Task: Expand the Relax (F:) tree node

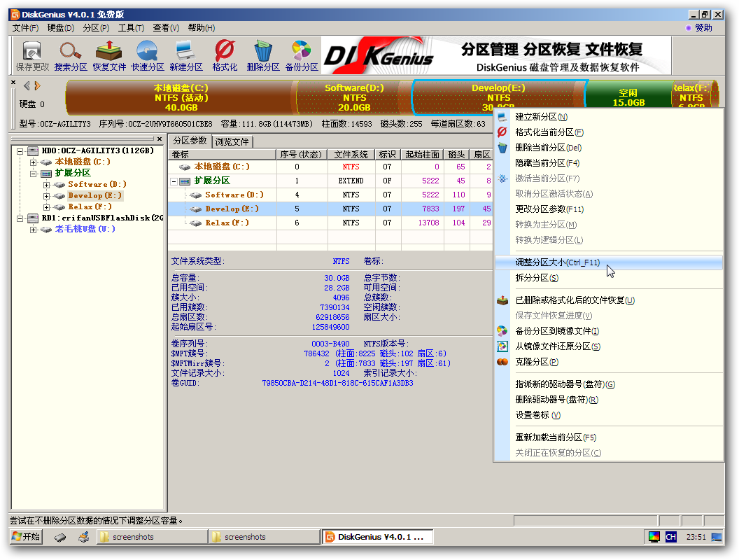Action: coord(46,207)
